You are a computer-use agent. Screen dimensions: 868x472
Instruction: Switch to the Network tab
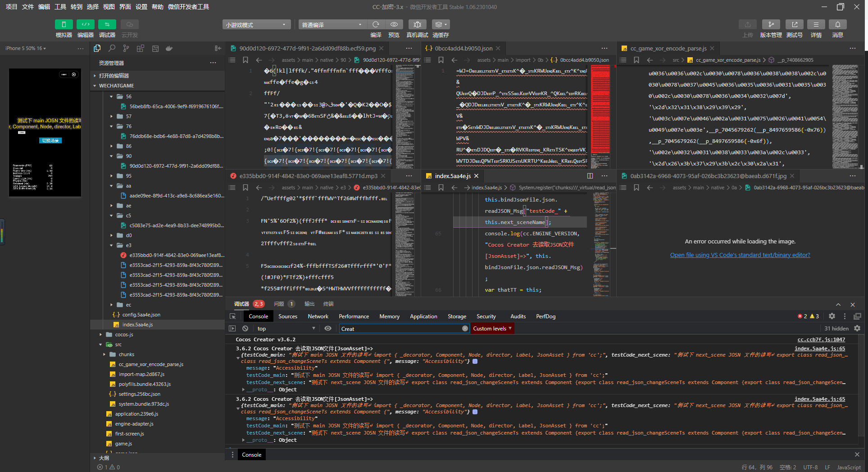tap(318, 316)
